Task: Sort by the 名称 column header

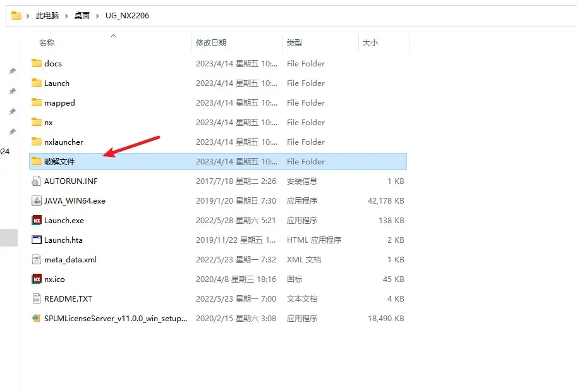Action: (x=47, y=43)
